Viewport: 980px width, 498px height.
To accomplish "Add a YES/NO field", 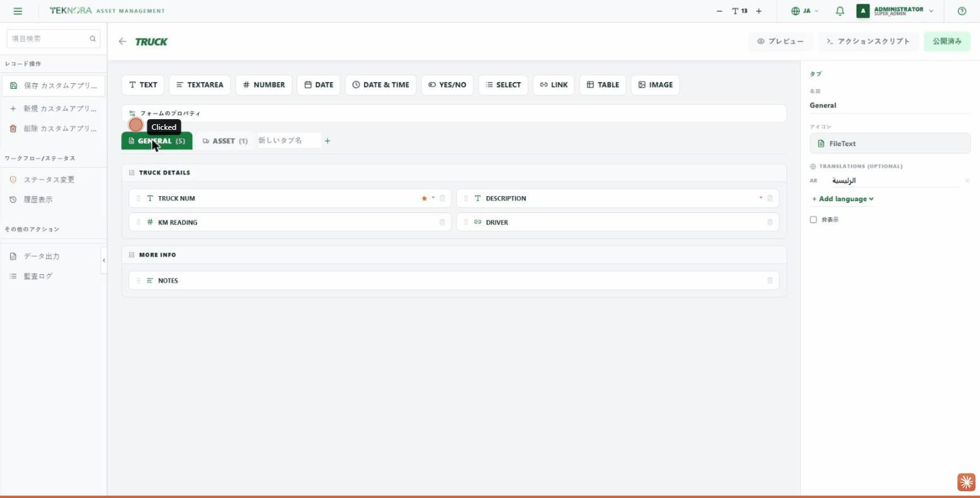I will [447, 84].
